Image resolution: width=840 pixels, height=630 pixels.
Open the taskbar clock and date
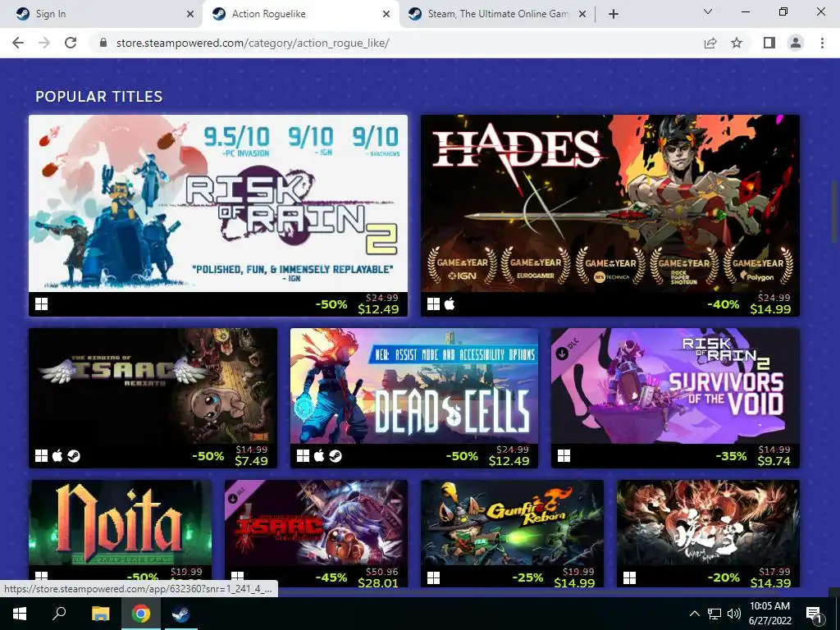769,614
